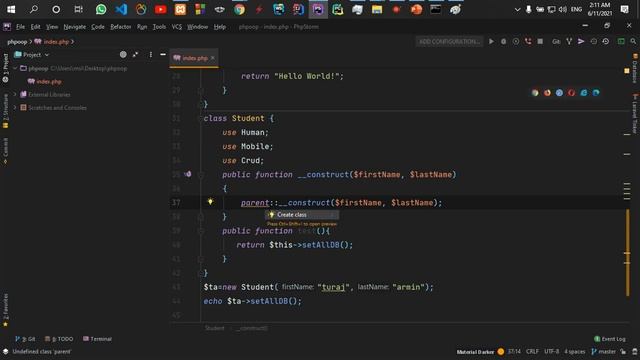Click the green layout toolbar icon
Image resolution: width=640 pixels, height=360 pixels.
[x=621, y=42]
